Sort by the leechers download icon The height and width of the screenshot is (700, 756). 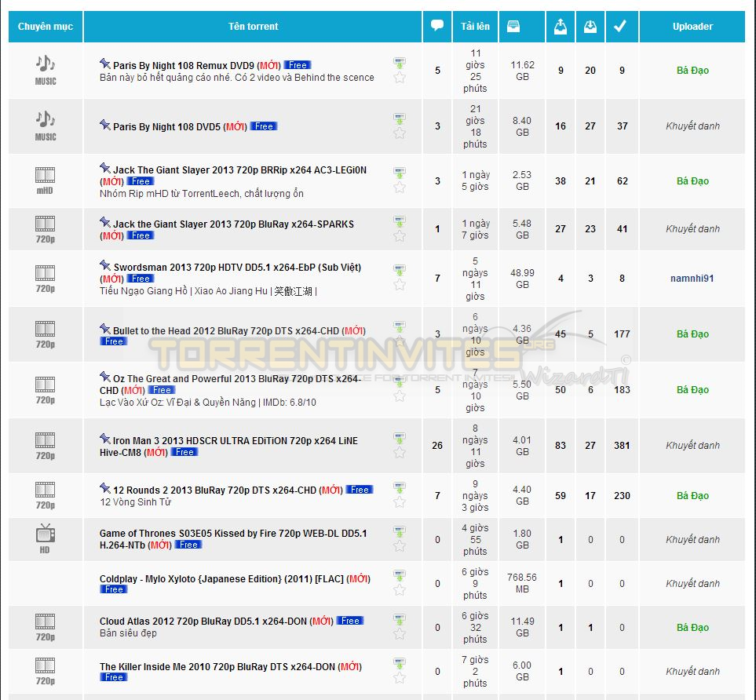pyautogui.click(x=590, y=27)
